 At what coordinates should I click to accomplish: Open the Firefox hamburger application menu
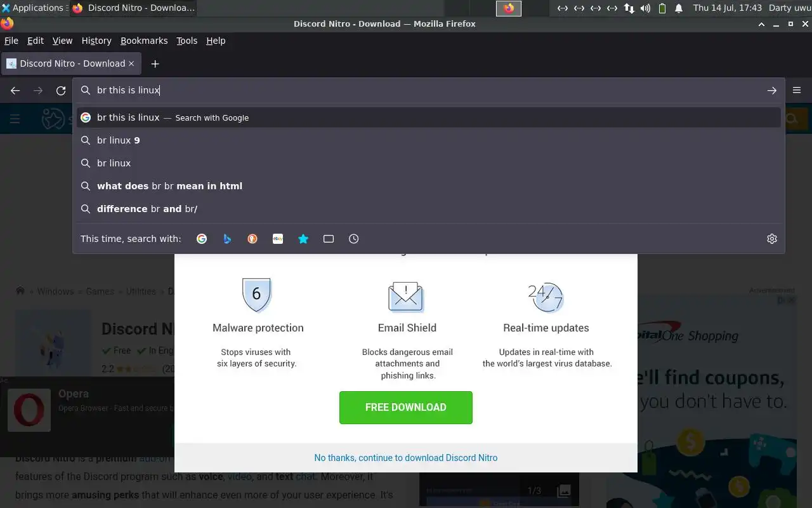pos(797,90)
